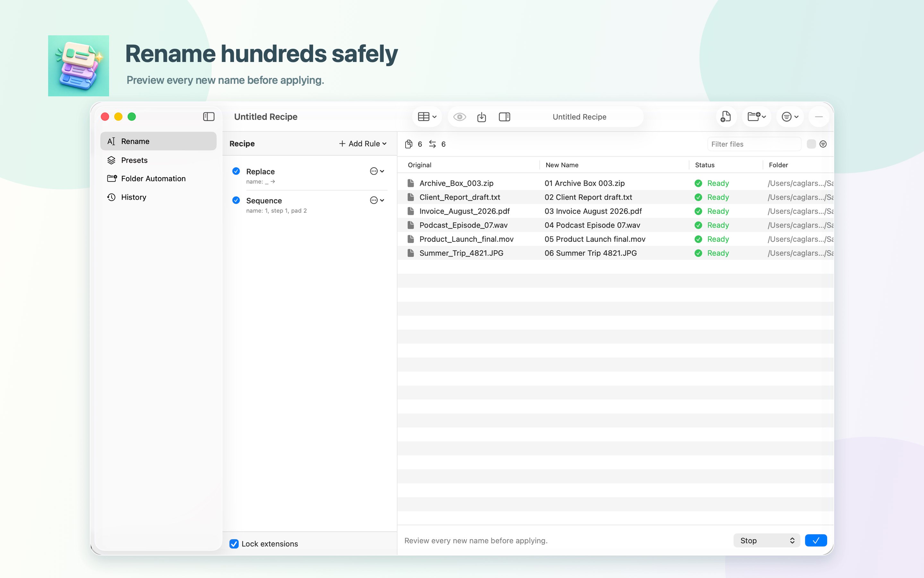This screenshot has height=578, width=924.
Task: Click the import arrow-into-tray toolbar icon
Action: 482,117
